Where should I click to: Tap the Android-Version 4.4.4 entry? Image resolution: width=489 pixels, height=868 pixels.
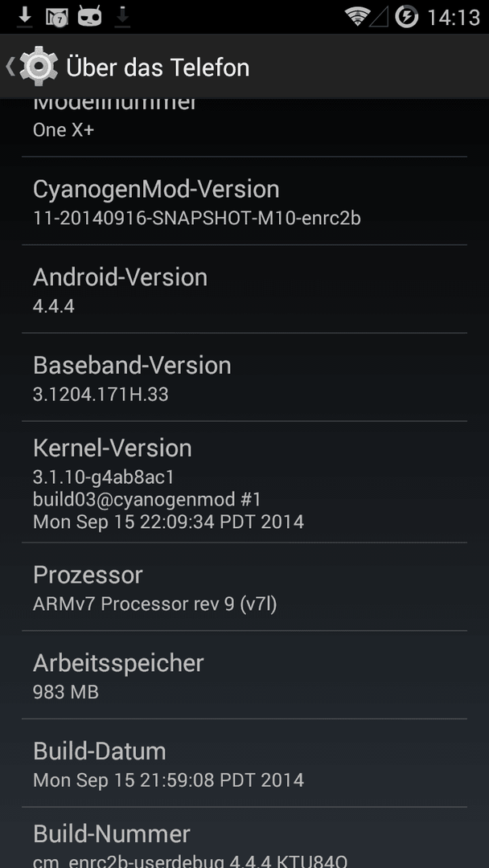(x=244, y=289)
